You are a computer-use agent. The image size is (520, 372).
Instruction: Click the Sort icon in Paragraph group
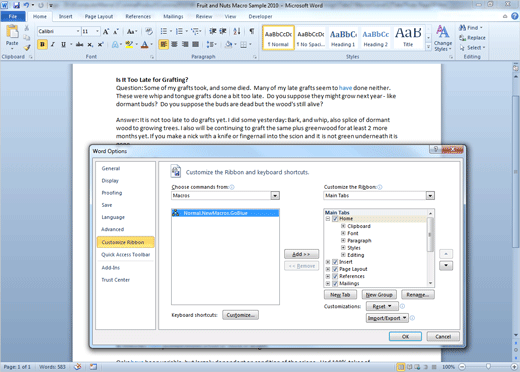point(237,31)
